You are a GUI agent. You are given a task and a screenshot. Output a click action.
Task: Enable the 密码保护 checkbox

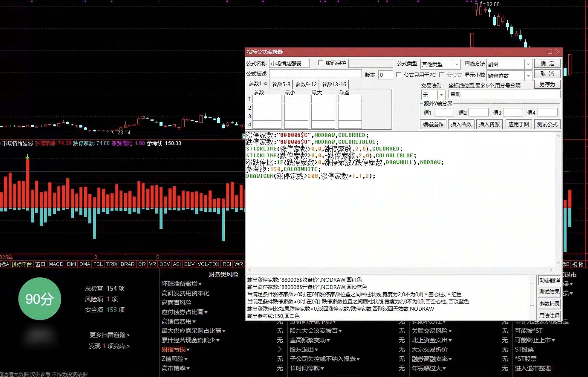pyautogui.click(x=321, y=63)
